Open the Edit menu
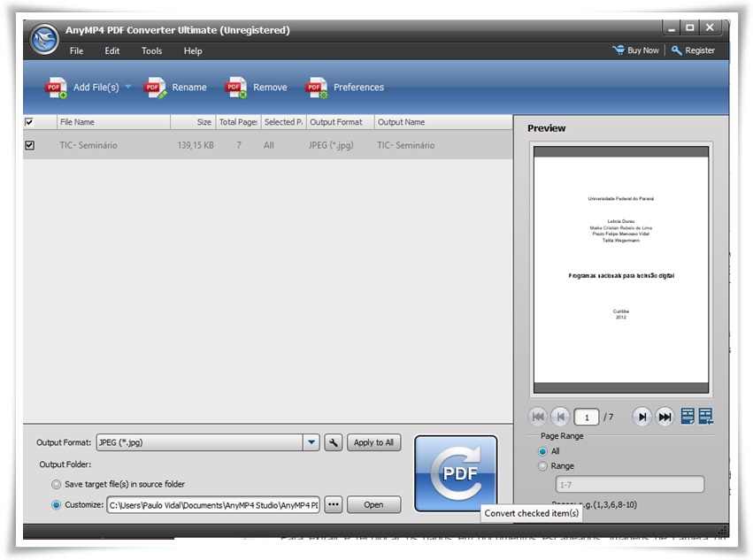 [111, 51]
